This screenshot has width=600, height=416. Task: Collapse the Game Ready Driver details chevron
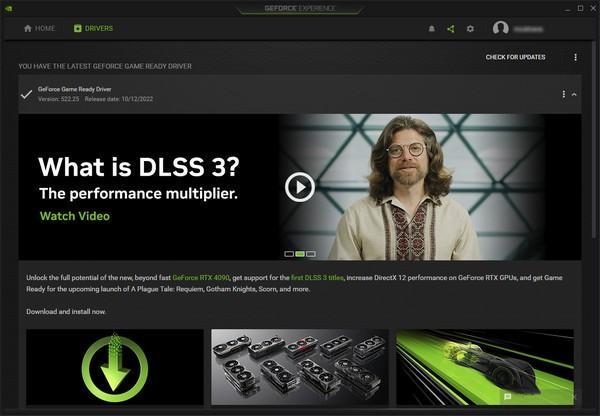pos(574,94)
